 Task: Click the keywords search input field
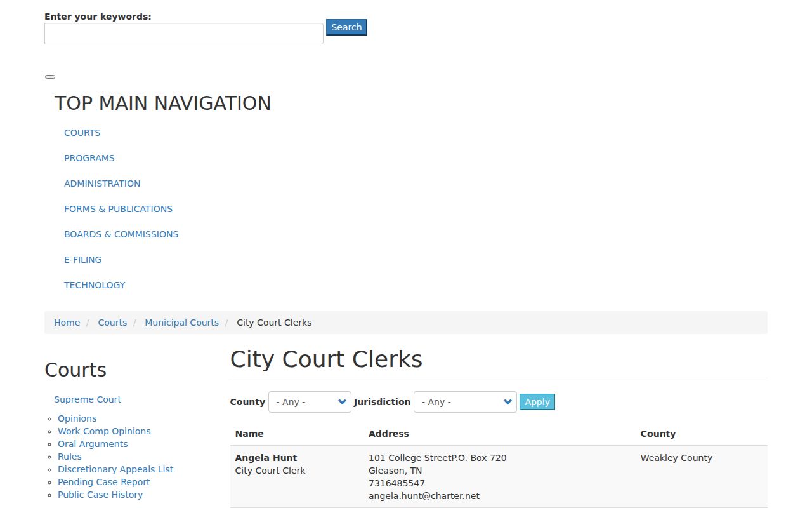point(184,34)
